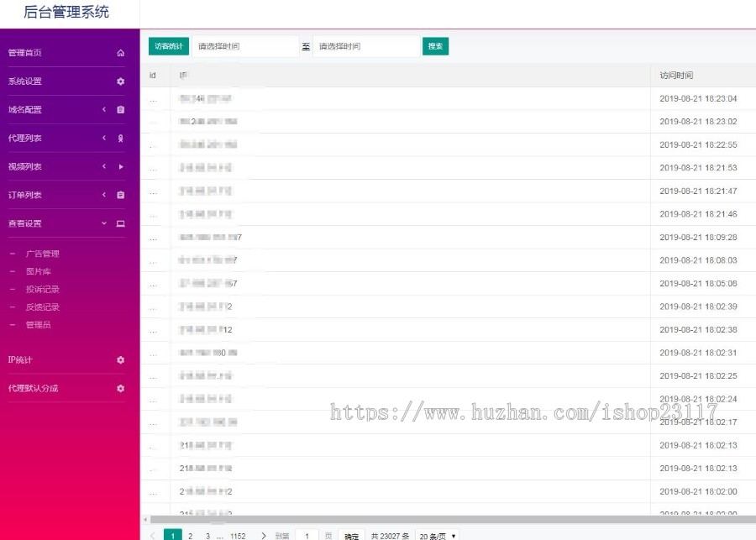Click the gear icon next to 系统设置
Image resolution: width=756 pixels, height=540 pixels.
point(120,81)
